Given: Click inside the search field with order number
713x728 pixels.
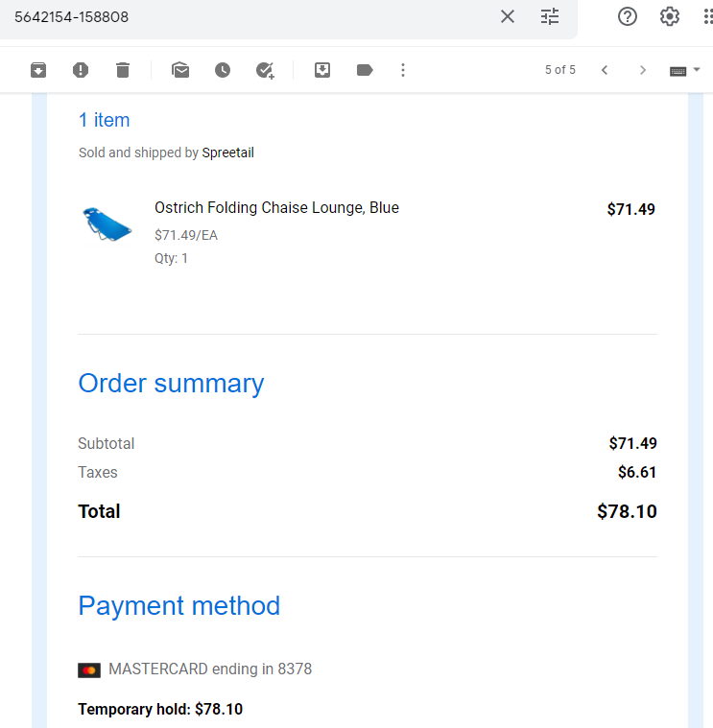Looking at the screenshot, I should tap(250, 17).
